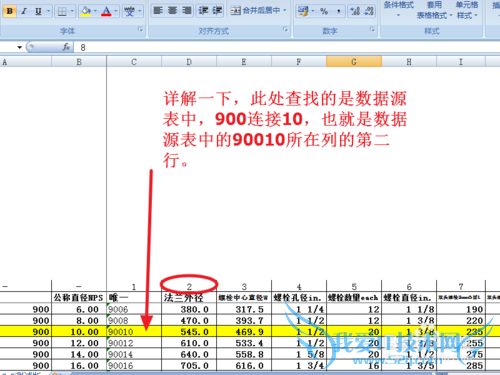This screenshot has height=375, width=500.
Task: Select cell with value 190
Action: pos(461,309)
